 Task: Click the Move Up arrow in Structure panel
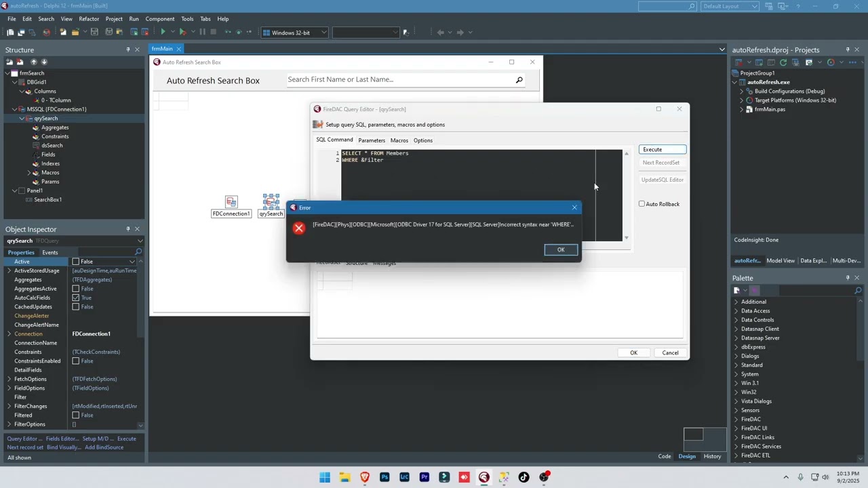[x=33, y=62]
